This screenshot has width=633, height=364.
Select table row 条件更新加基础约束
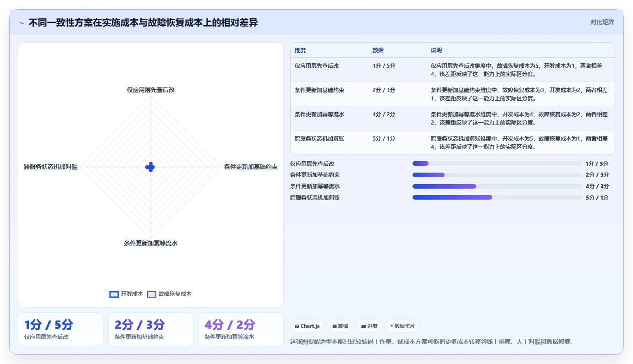[x=452, y=94]
